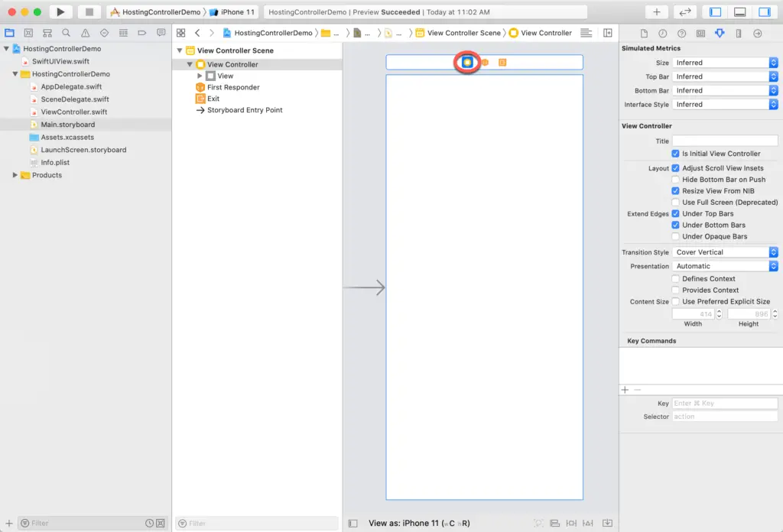
Task: Open the Top Bar dropdown
Action: tap(725, 76)
